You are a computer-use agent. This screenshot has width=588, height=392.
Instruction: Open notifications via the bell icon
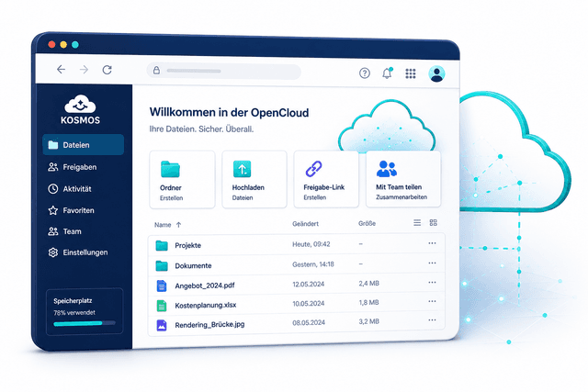point(387,73)
